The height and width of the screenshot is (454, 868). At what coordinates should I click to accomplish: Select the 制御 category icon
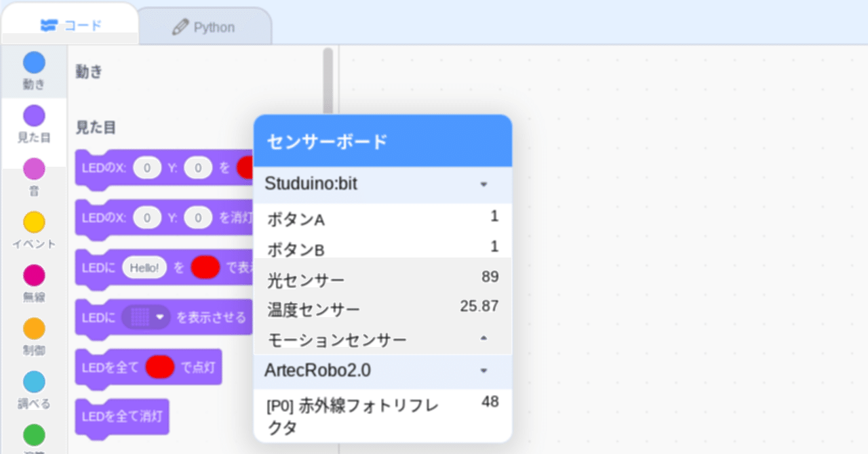[33, 327]
